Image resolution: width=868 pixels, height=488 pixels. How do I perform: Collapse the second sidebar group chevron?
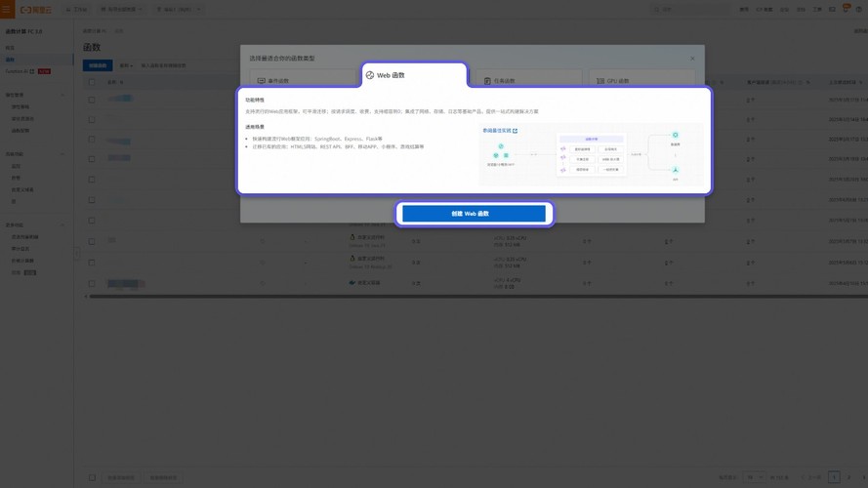pos(62,154)
